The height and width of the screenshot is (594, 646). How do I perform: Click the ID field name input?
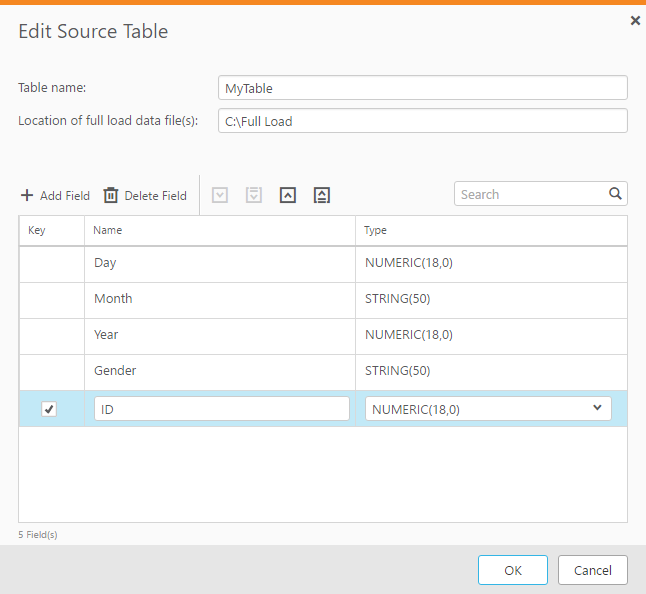click(221, 409)
